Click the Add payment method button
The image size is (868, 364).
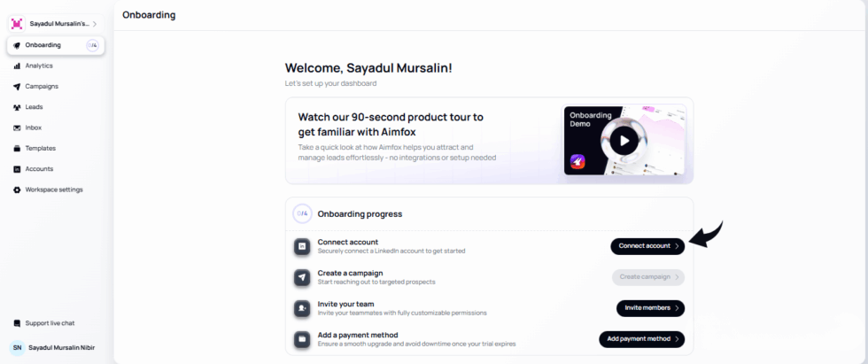coord(641,339)
